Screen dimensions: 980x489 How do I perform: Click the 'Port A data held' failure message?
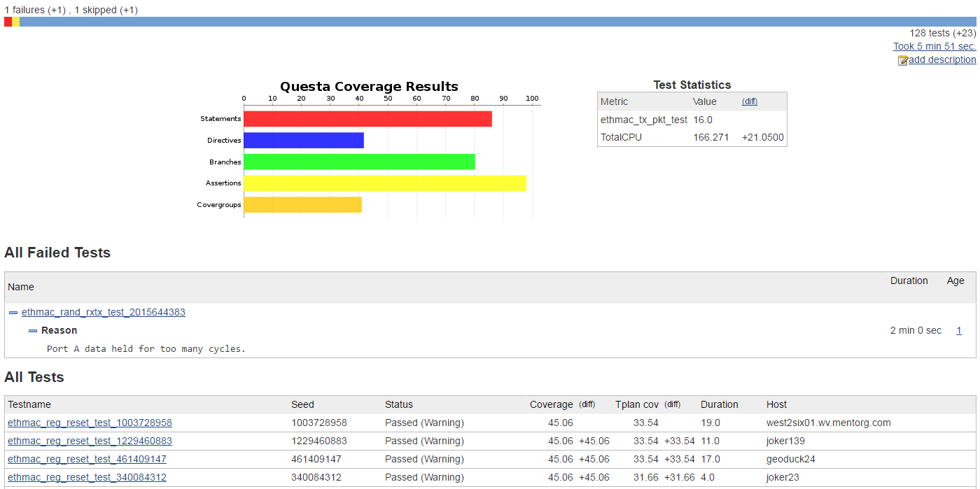146,348
